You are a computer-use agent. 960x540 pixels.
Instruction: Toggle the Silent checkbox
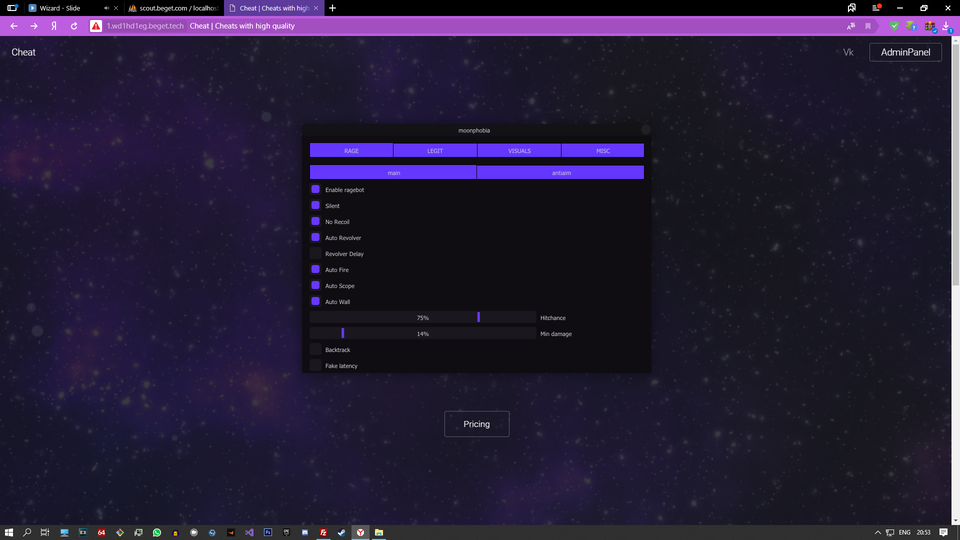click(x=315, y=206)
